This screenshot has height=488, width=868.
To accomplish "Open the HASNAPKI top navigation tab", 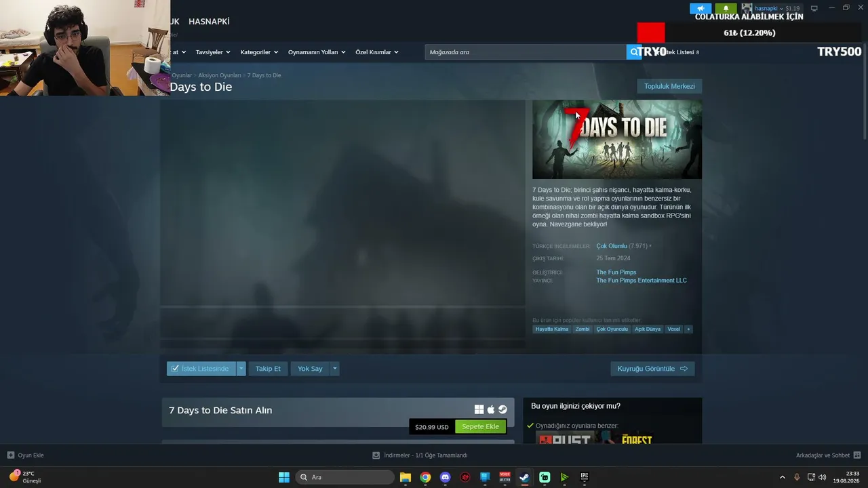I will [209, 22].
